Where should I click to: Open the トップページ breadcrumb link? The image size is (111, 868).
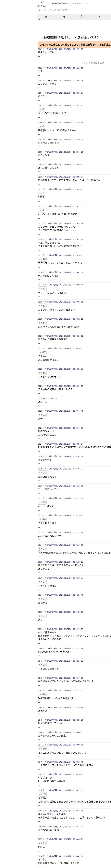pyautogui.click(x=45, y=10)
